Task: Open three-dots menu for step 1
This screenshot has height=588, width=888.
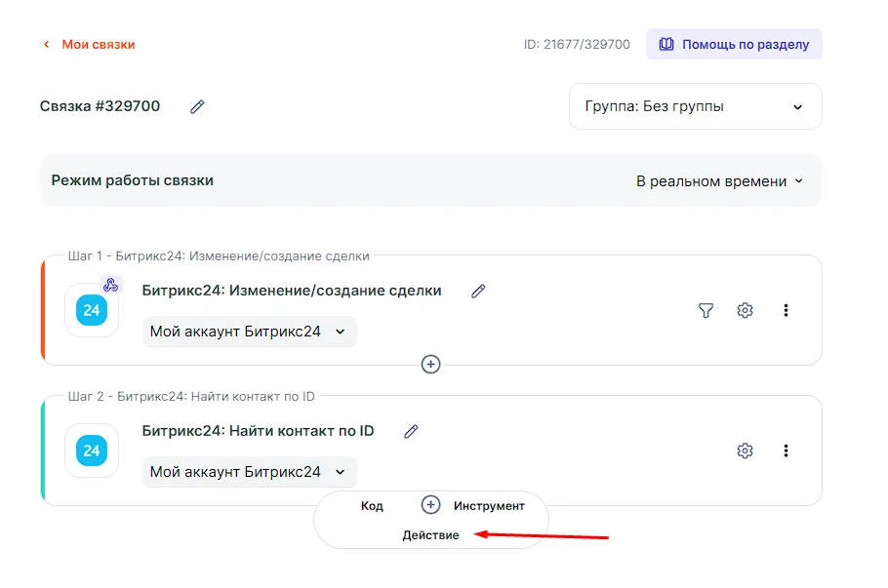Action: (786, 310)
